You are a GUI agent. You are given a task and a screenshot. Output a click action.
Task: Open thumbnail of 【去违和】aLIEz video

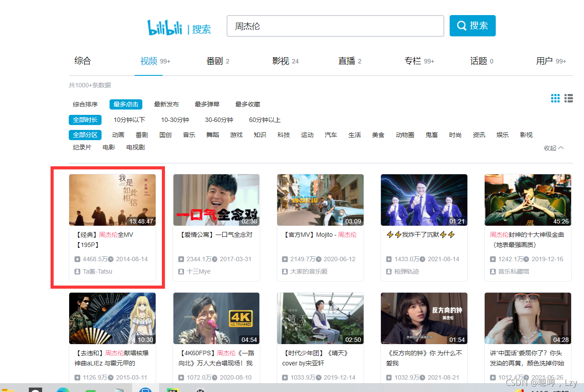pos(112,318)
